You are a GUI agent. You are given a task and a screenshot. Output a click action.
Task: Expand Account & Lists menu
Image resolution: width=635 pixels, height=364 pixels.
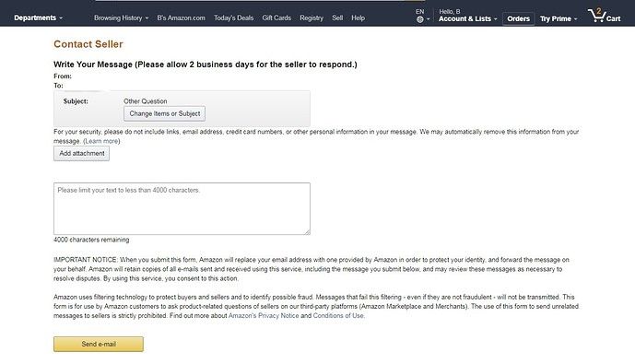tap(468, 18)
